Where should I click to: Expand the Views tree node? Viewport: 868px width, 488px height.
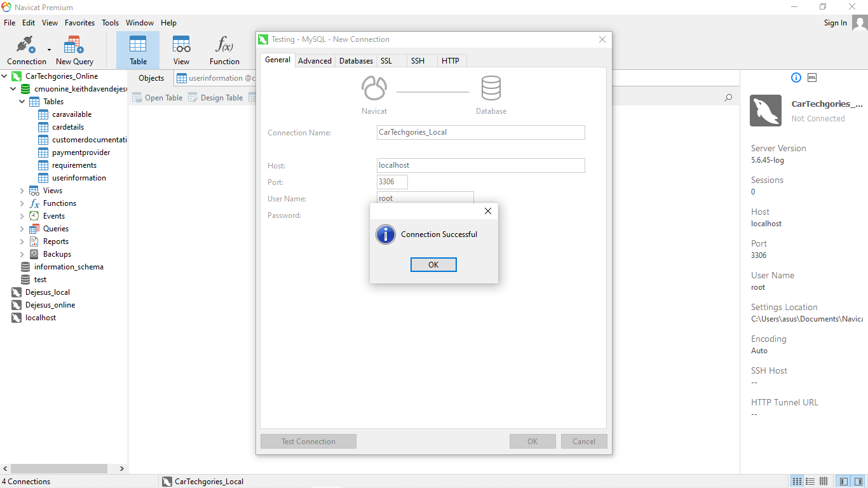(22, 191)
